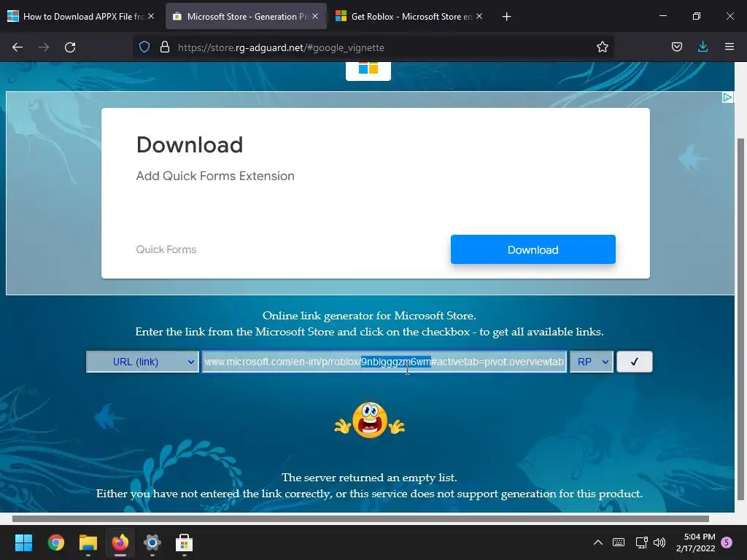Launch Chrome from the taskbar
The image size is (747, 560).
pyautogui.click(x=55, y=542)
